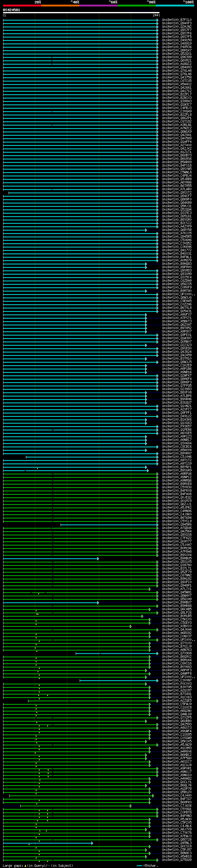This screenshot has height=868, width=197.
Task: Open hit UniRef100_C6TCU5
Action: click(x=176, y=81)
